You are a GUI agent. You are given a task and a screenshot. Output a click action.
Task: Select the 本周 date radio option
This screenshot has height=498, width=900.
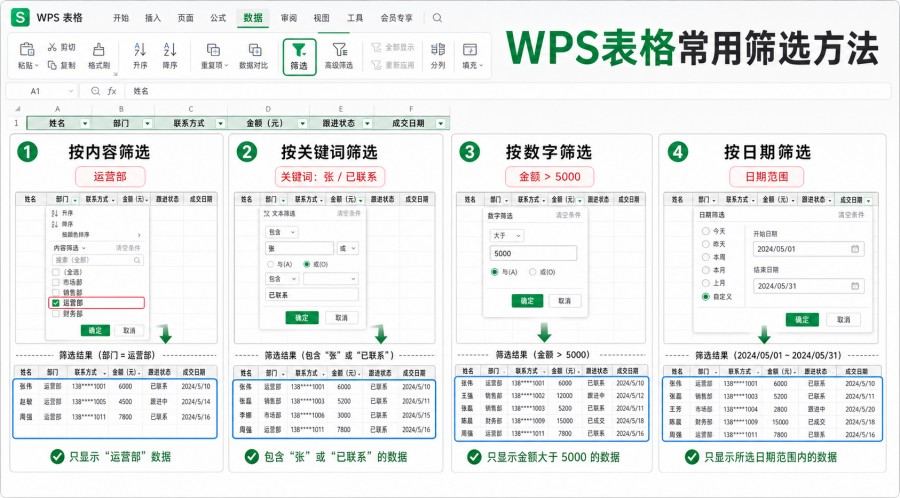click(705, 257)
